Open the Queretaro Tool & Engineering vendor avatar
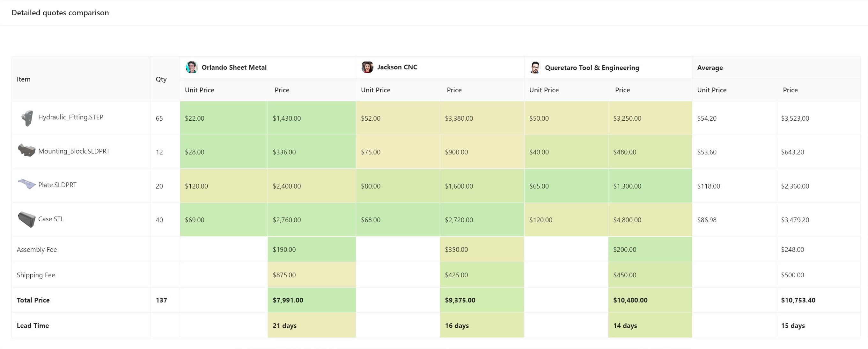 (x=535, y=67)
